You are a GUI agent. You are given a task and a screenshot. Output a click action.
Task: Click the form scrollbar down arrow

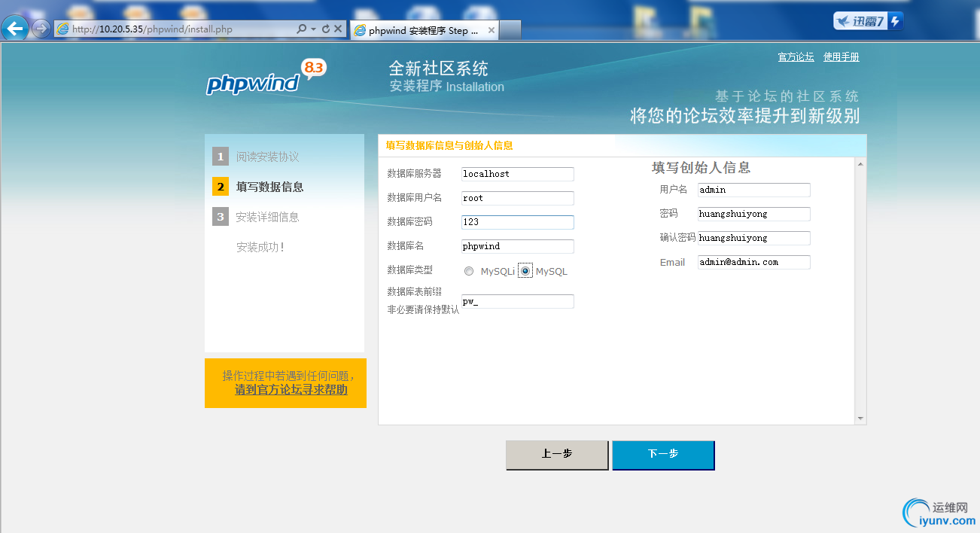tap(860, 419)
